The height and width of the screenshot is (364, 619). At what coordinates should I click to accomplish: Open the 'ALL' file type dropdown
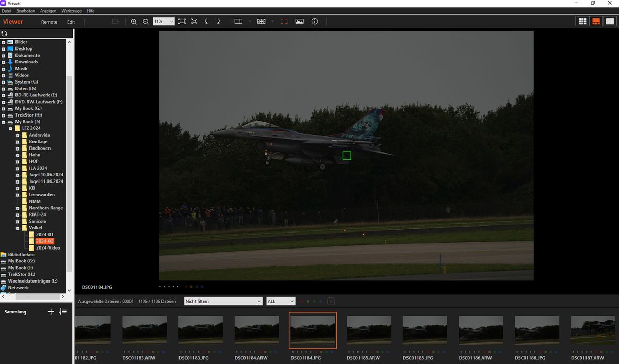click(281, 301)
